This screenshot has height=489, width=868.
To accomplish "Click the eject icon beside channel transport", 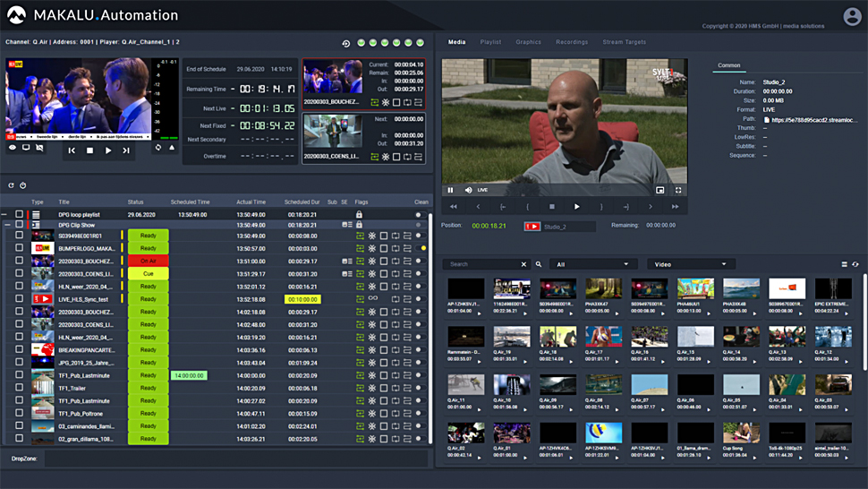I will 172,147.
